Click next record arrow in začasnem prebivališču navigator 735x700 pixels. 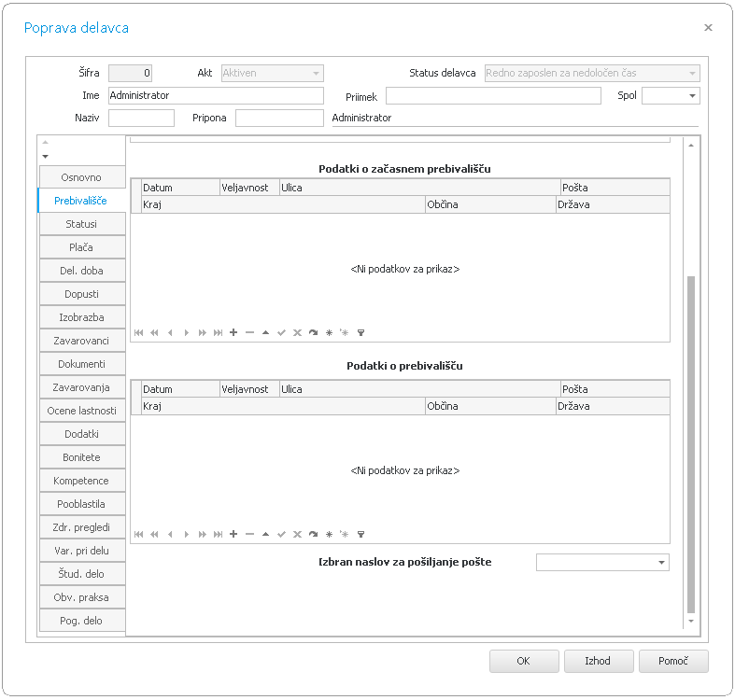tap(186, 332)
